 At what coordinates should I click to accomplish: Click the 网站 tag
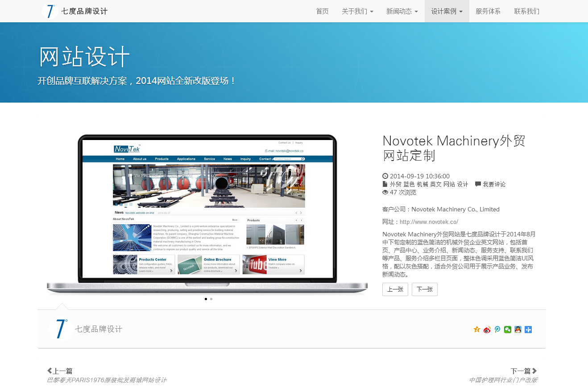point(449,184)
